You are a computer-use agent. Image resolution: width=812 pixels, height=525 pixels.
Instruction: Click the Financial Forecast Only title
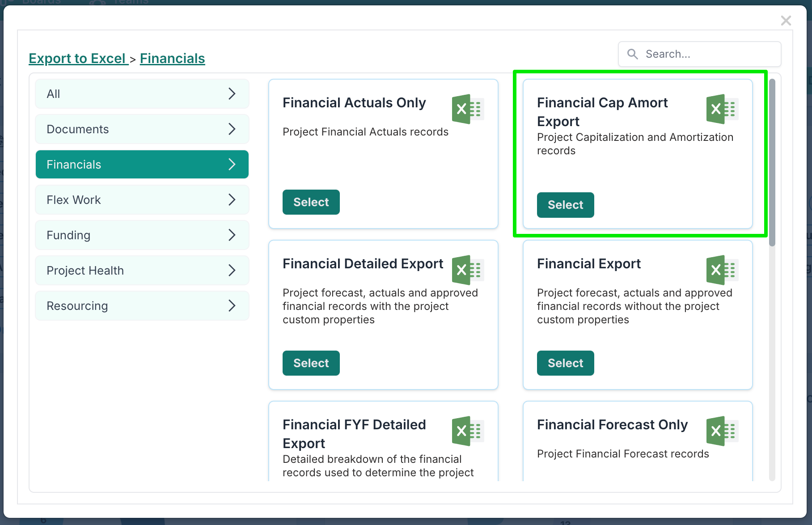click(613, 425)
